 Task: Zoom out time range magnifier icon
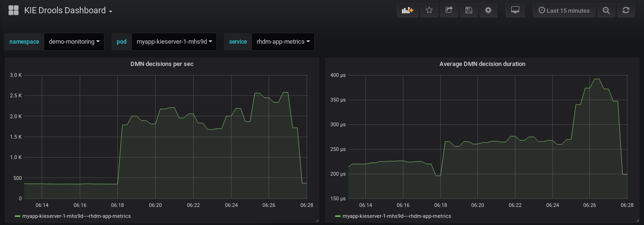[606, 10]
